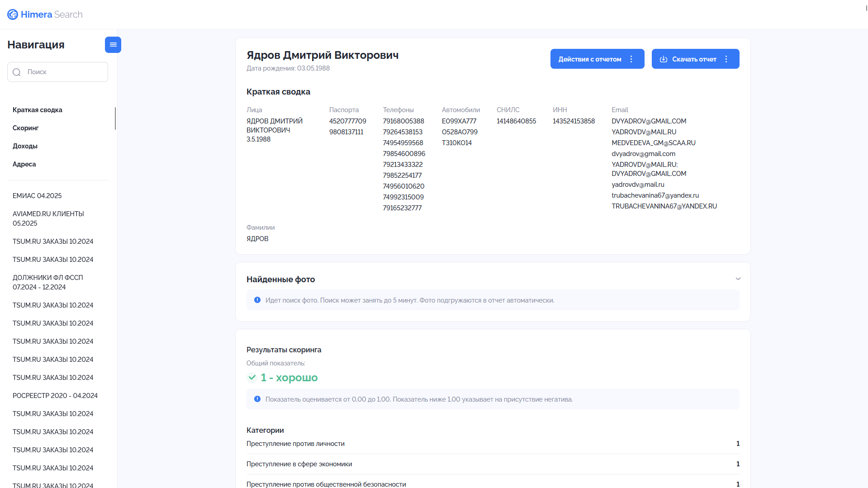Click the Преступление против личности row

pyautogui.click(x=493, y=444)
